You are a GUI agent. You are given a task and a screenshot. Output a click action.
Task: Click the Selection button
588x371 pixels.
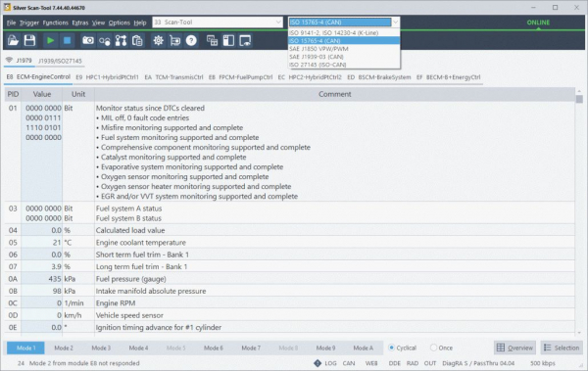[562, 348]
